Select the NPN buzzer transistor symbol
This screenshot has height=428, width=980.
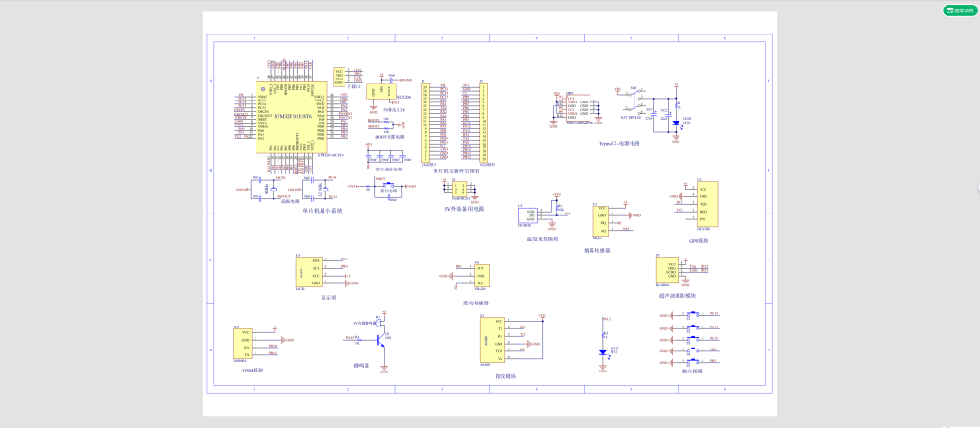tap(382, 338)
